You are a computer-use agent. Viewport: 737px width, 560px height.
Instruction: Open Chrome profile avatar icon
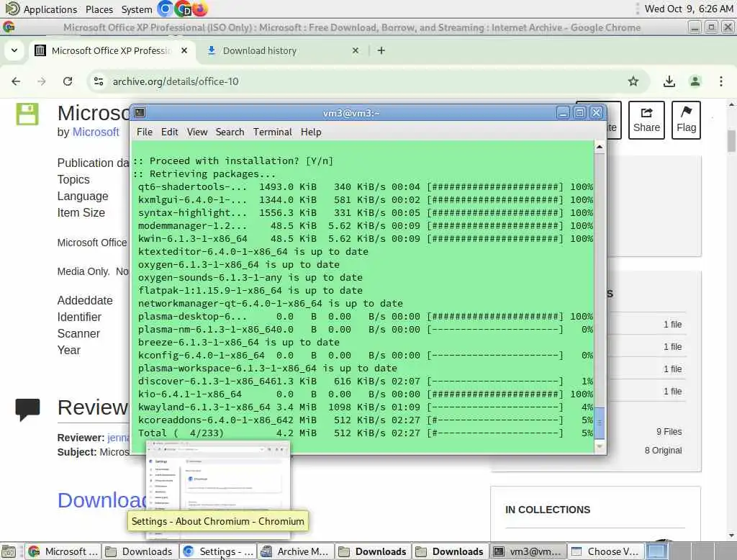pyautogui.click(x=695, y=81)
